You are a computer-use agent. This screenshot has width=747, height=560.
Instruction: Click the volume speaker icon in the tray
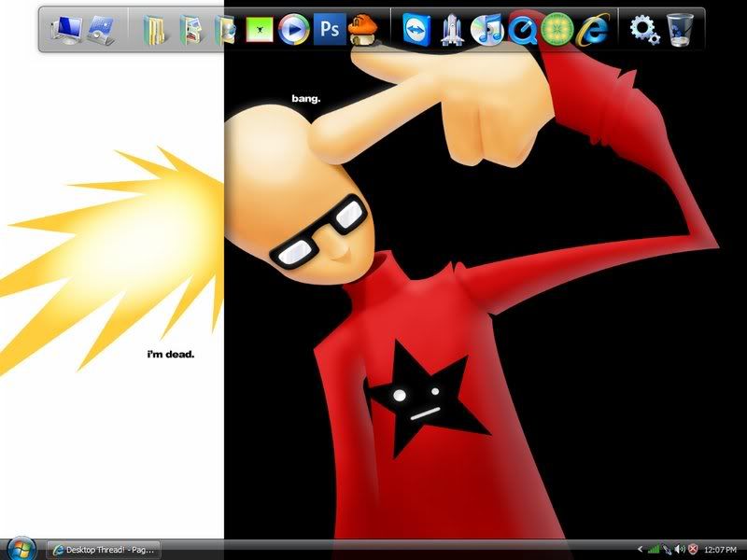click(x=680, y=550)
